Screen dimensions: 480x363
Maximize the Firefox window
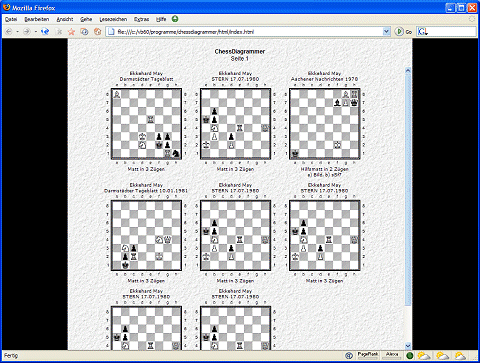461,8
